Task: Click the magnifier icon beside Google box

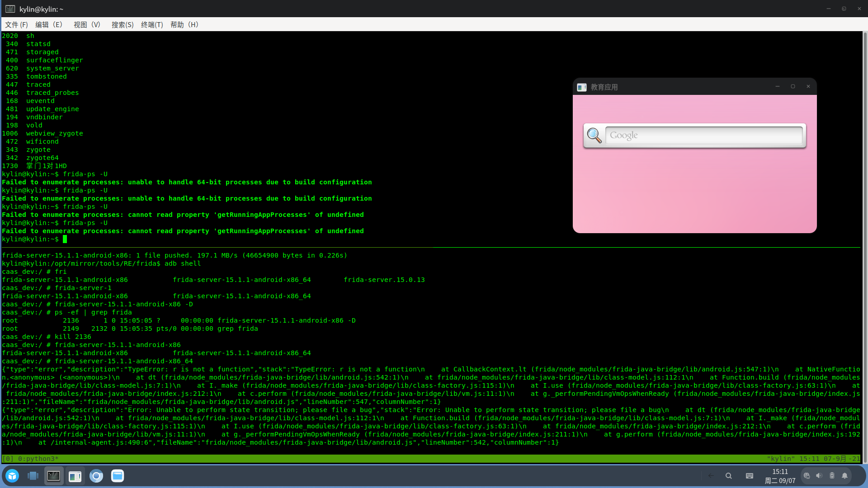Action: pos(594,135)
